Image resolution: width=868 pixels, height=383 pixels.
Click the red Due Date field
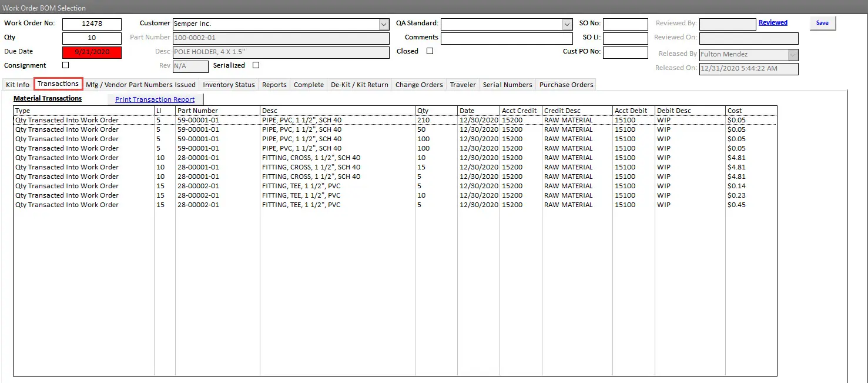[92, 52]
